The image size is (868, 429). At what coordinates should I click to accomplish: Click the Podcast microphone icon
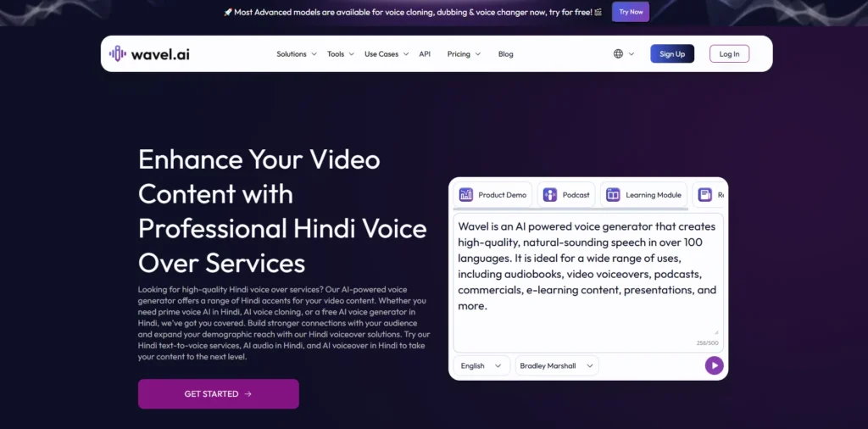coord(550,194)
